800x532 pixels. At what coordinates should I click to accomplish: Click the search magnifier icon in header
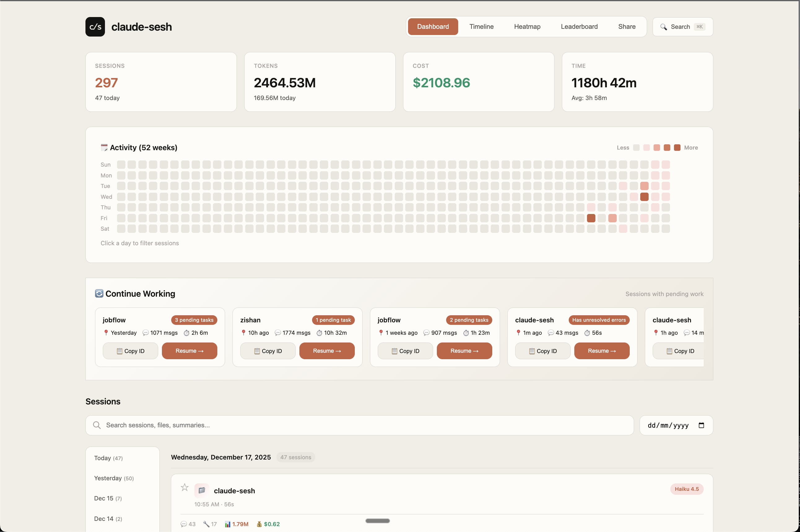663,27
